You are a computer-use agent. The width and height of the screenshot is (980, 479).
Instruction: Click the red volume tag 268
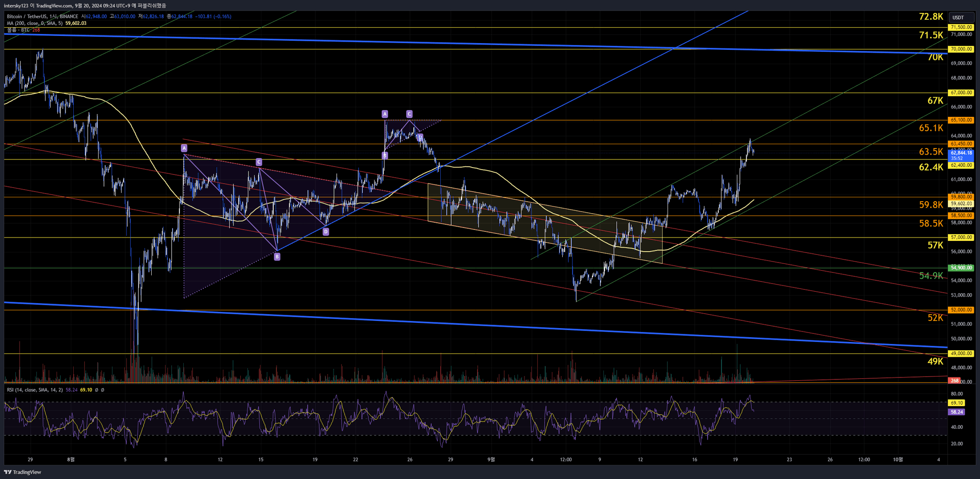click(955, 381)
